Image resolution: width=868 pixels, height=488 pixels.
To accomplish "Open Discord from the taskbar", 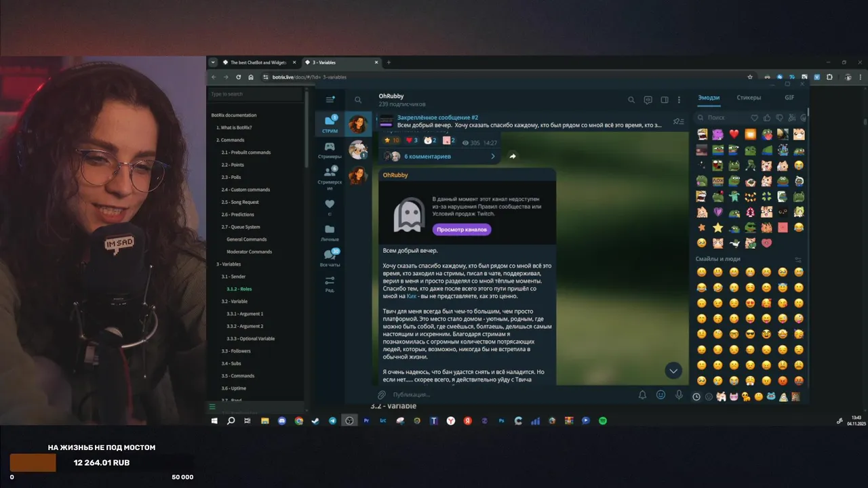I will pos(281,421).
